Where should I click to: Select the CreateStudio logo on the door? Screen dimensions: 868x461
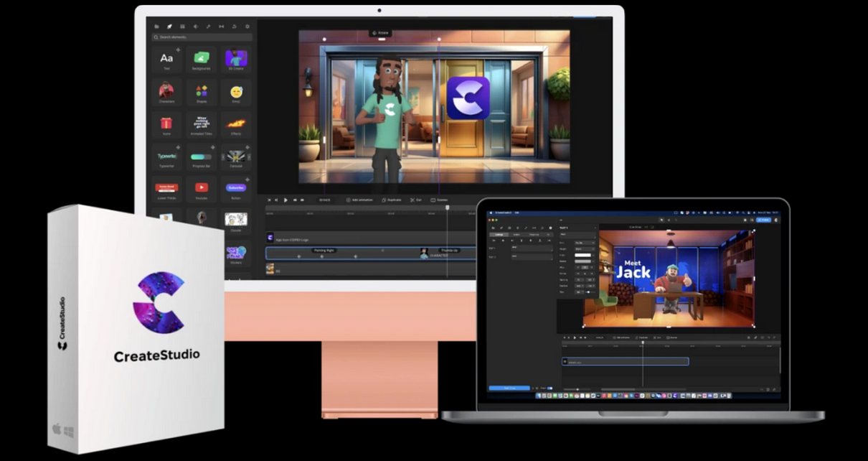click(x=468, y=98)
